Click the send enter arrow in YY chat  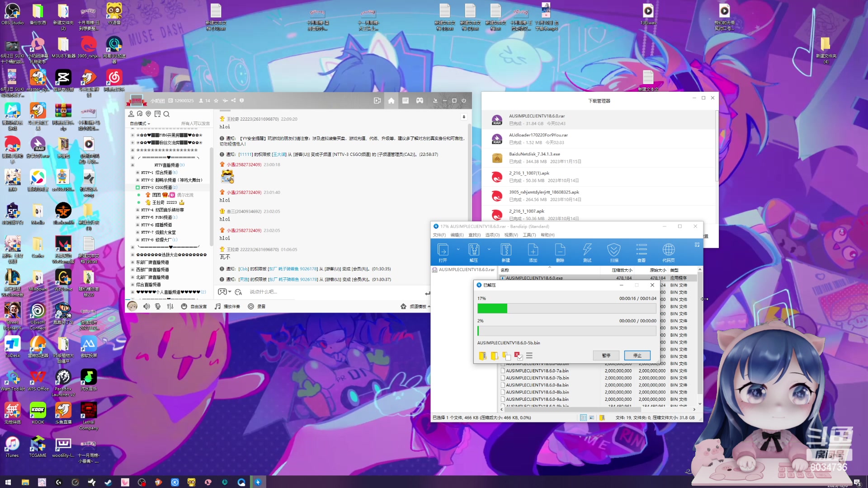427,293
